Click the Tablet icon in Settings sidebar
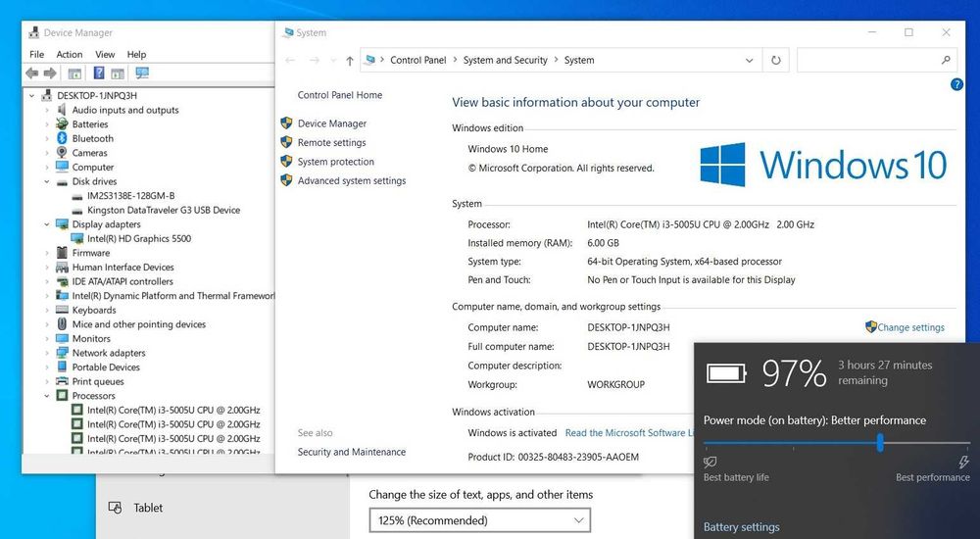980x539 pixels. click(115, 508)
